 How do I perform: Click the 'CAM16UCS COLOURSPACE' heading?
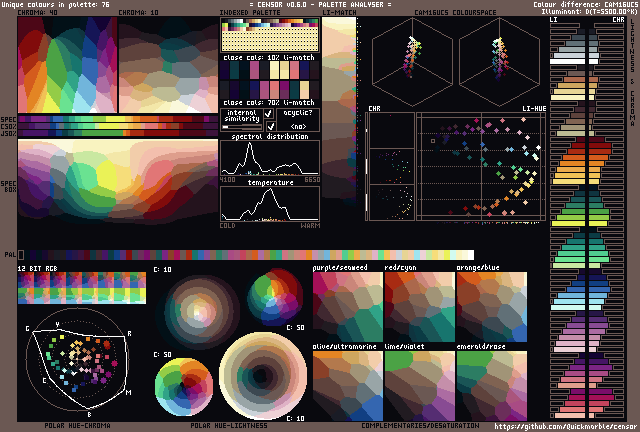(x=456, y=13)
